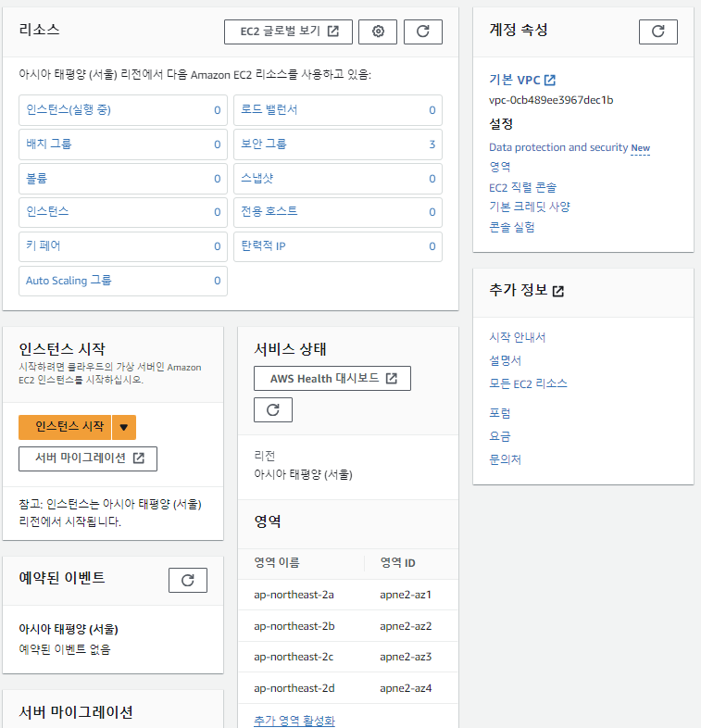
Task: Open the 키 페어 resource card
Action: [x=123, y=246]
